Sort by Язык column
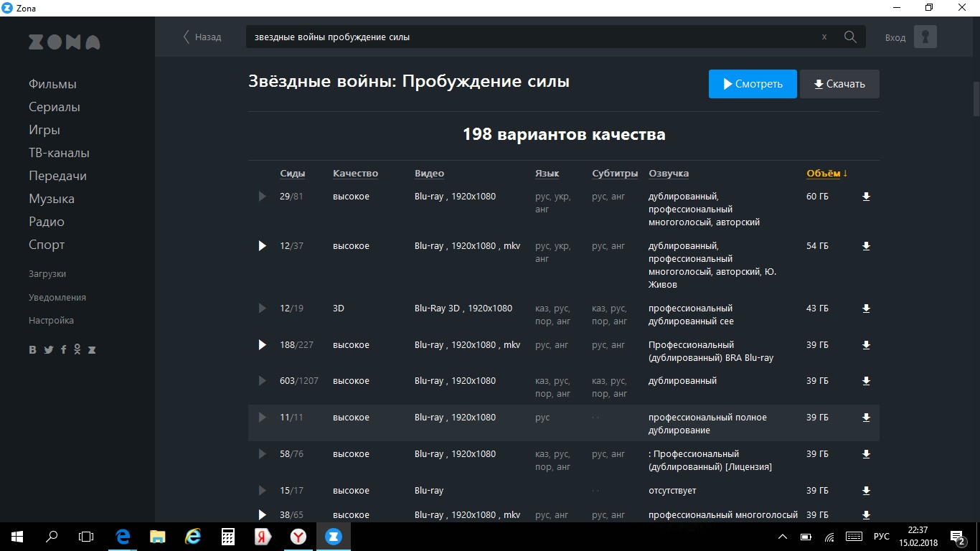 547,174
